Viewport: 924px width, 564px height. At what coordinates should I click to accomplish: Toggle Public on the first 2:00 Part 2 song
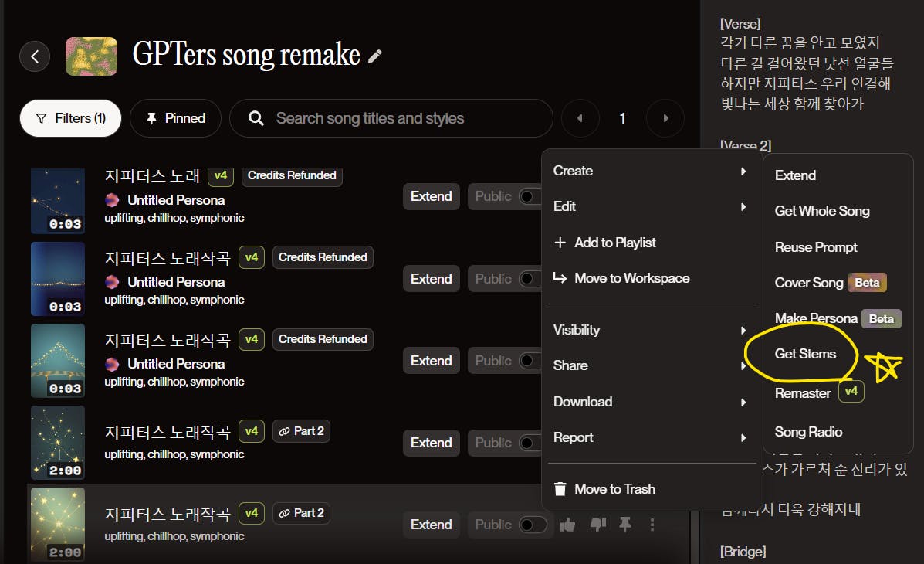click(x=530, y=443)
